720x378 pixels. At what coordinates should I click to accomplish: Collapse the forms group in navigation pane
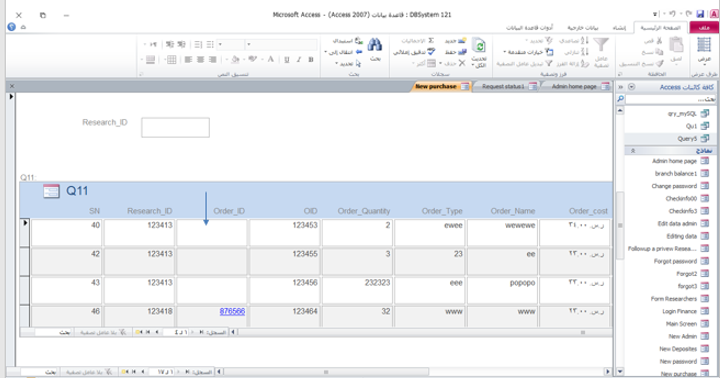point(633,151)
